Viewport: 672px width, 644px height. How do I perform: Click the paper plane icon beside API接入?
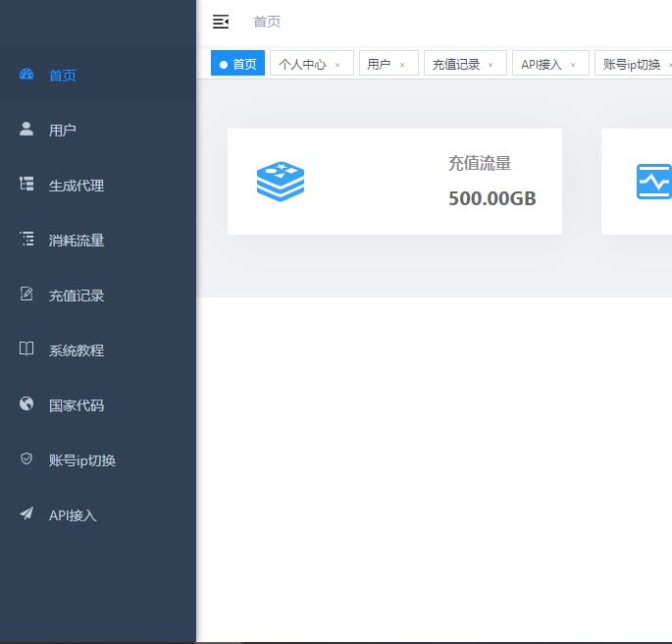(26, 514)
